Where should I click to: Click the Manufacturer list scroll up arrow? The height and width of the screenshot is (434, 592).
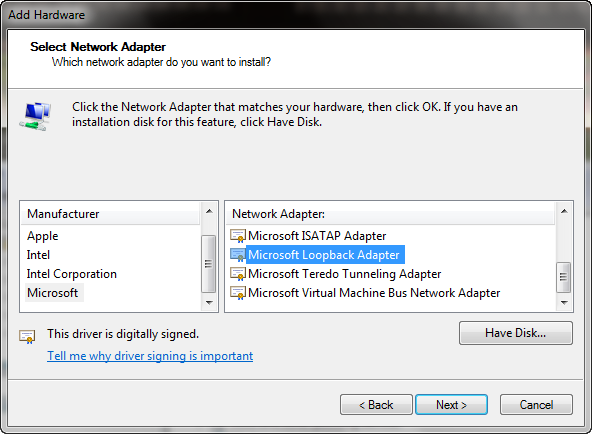pyautogui.click(x=209, y=211)
